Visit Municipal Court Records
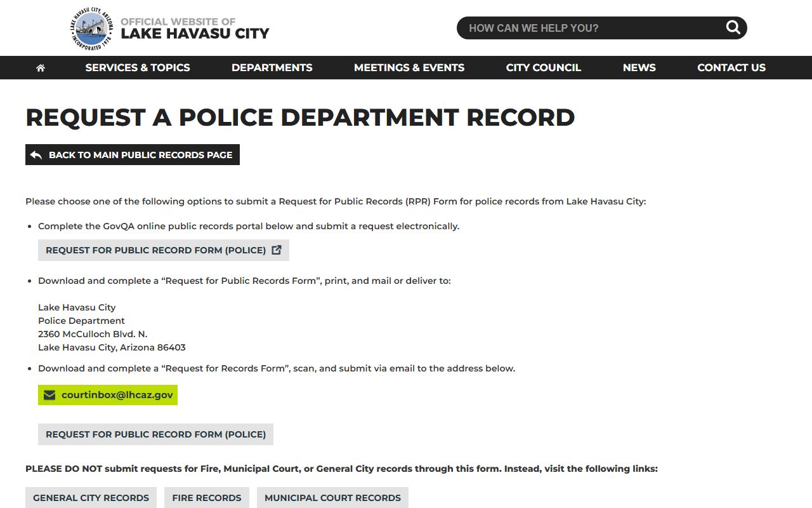 click(x=332, y=498)
